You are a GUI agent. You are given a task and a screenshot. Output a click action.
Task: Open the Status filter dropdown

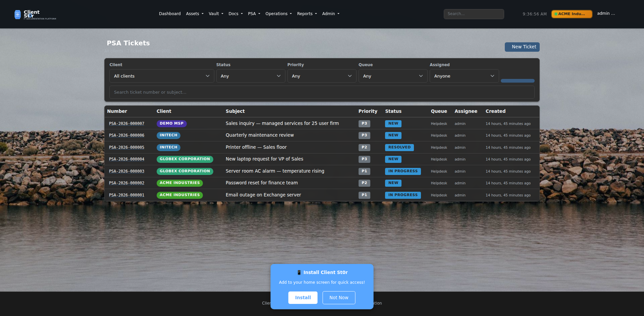tap(251, 76)
